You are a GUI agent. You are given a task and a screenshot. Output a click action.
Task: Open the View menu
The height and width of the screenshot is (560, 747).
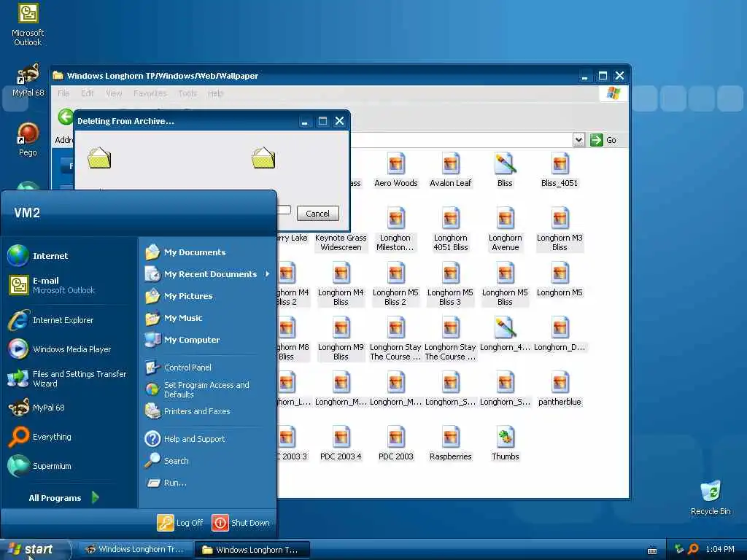point(114,93)
